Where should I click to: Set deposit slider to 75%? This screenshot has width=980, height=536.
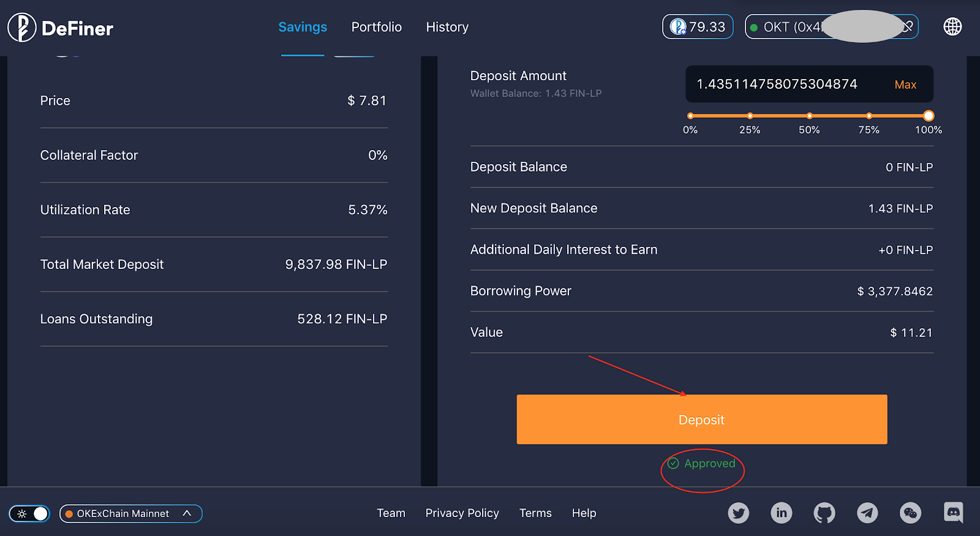click(x=869, y=116)
